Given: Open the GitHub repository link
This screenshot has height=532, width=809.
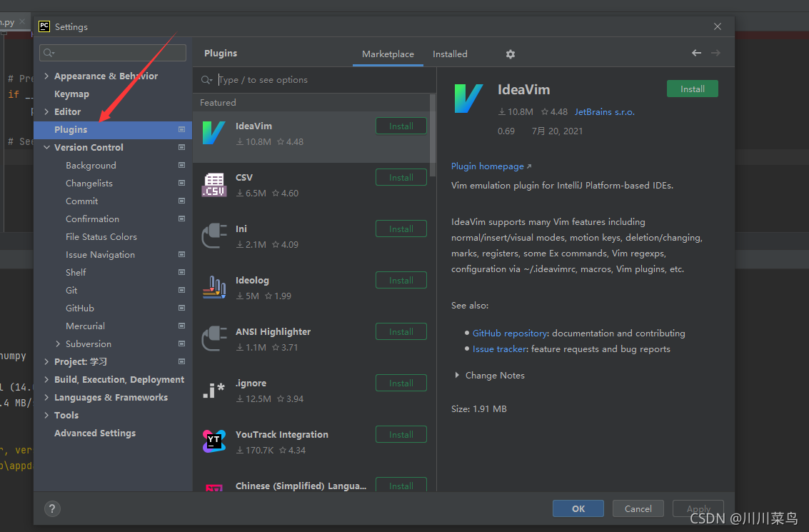Looking at the screenshot, I should click(x=510, y=333).
